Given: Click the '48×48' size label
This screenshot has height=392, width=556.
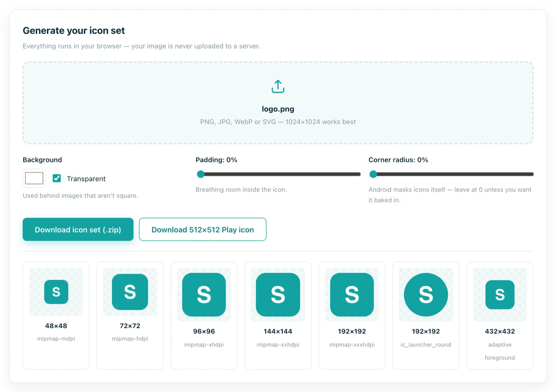Looking at the screenshot, I should (x=56, y=326).
